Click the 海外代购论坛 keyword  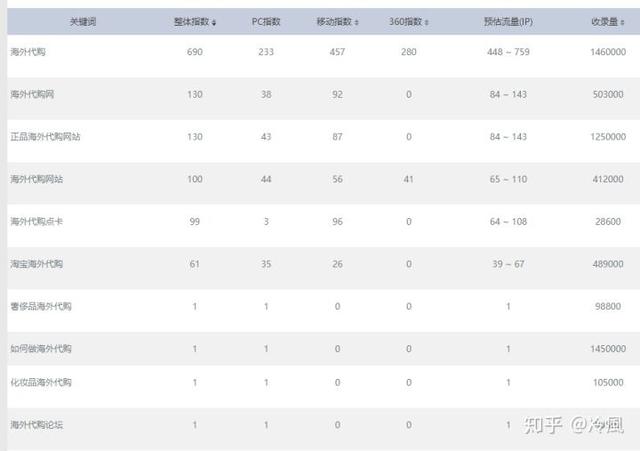click(36, 425)
